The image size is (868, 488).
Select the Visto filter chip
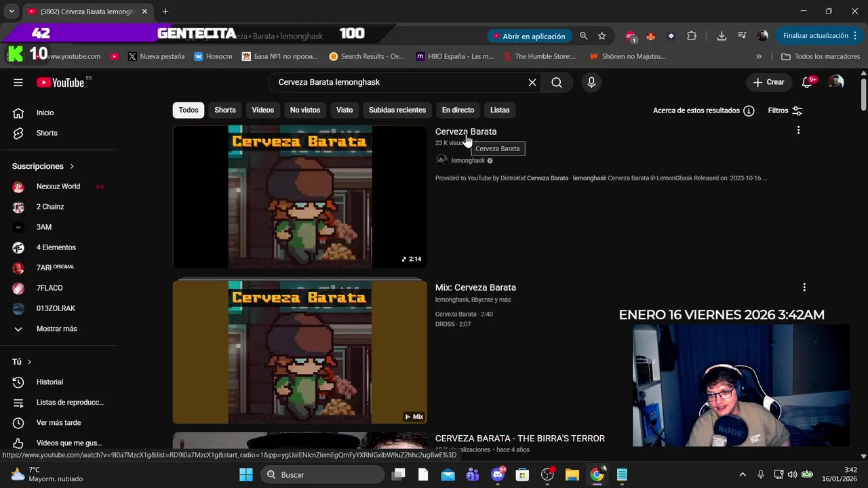point(344,110)
